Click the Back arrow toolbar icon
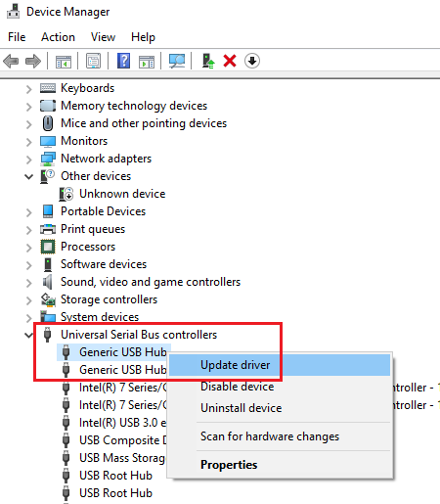The height and width of the screenshot is (504, 440). [11, 62]
